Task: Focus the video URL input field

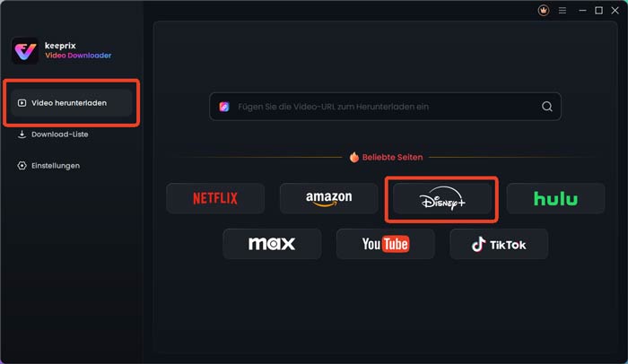Action: [x=385, y=107]
